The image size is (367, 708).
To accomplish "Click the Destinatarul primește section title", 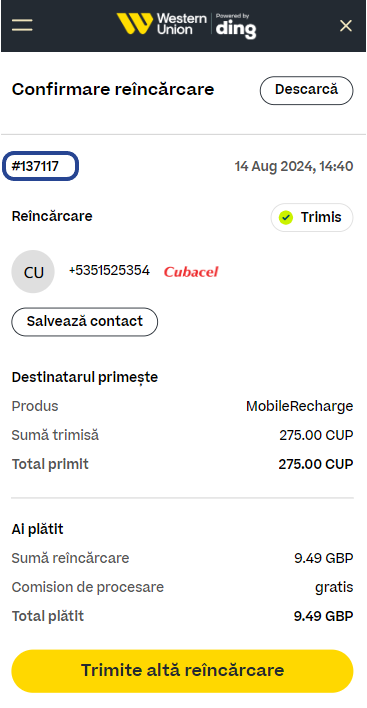I will pyautogui.click(x=85, y=377).
